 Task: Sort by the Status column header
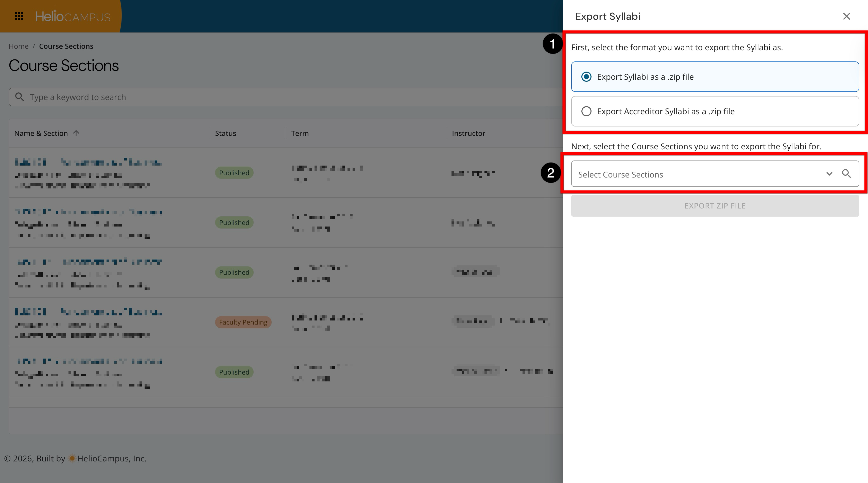[225, 133]
